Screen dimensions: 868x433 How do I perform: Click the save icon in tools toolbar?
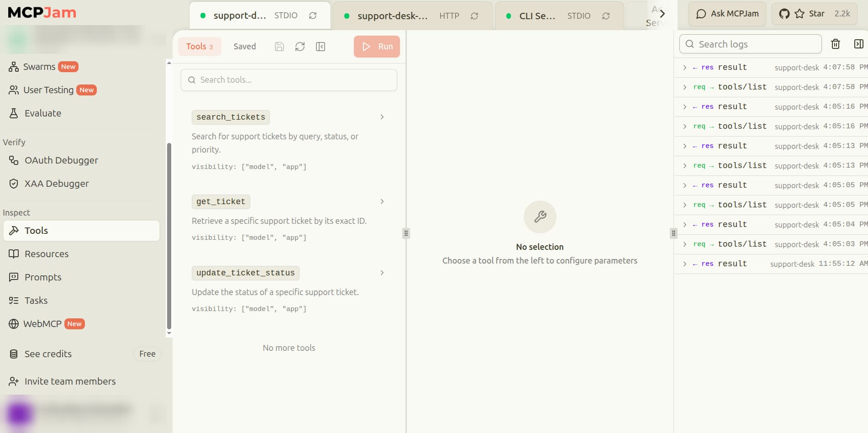pos(279,47)
